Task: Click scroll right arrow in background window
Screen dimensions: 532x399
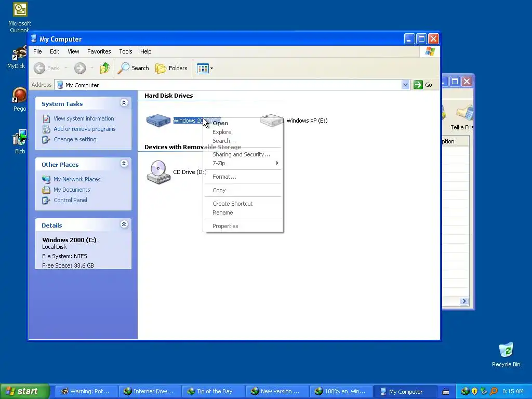Action: tap(464, 301)
